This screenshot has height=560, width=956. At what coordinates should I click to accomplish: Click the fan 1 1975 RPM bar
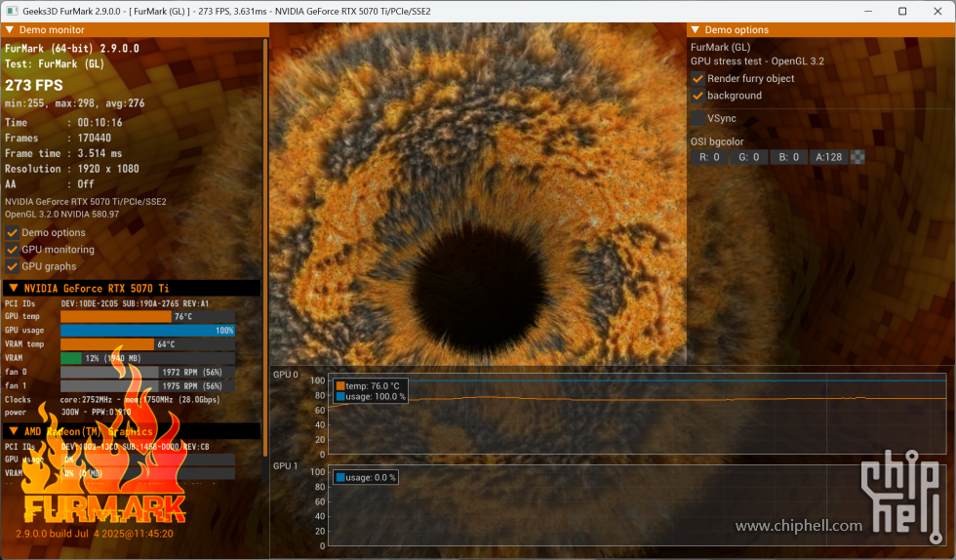click(x=147, y=386)
